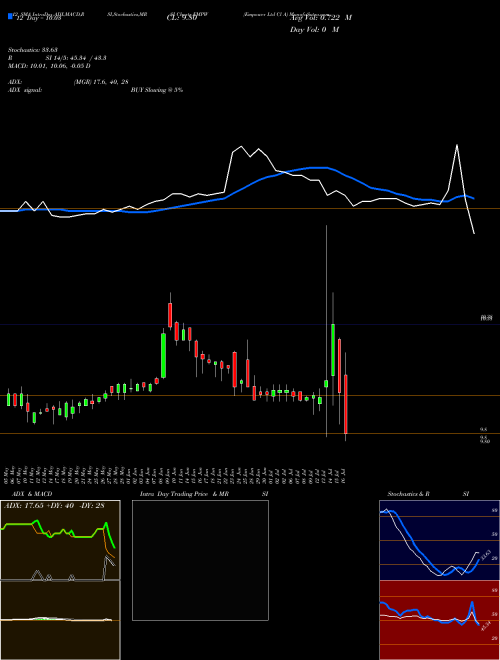Click the 'Stochastics & R' panel title
Viewport: 500px width, 660px height.
(x=408, y=494)
